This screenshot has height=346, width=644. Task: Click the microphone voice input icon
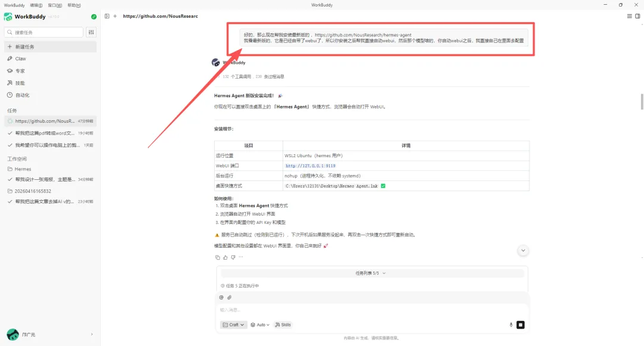[511, 325]
